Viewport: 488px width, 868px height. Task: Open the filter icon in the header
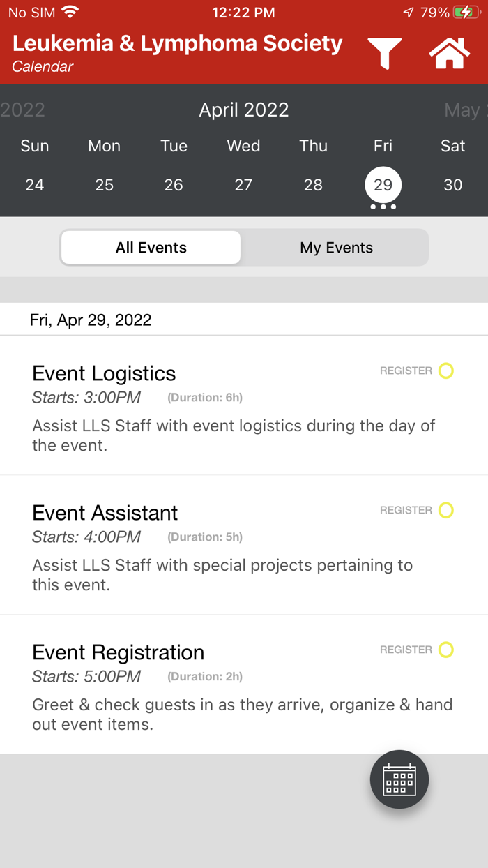point(384,52)
